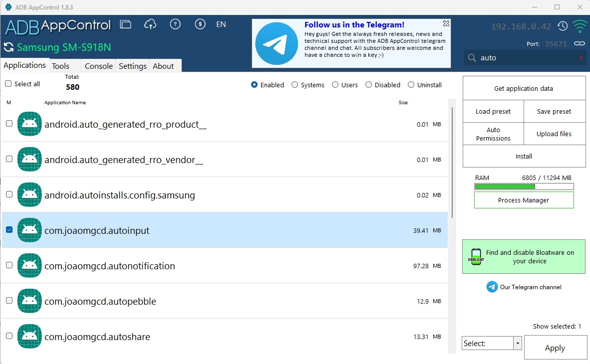Clear the search with red x
This screenshot has height=364, width=590.
581,58
